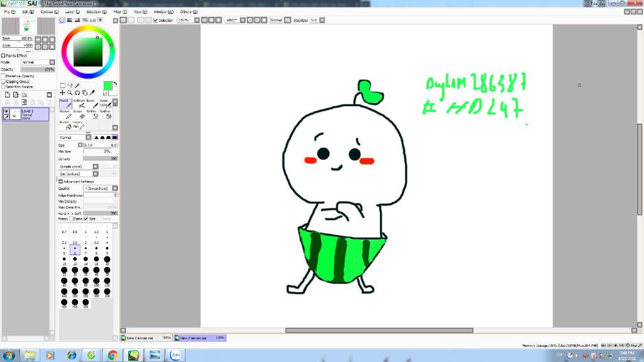Activate the rotate view tool
Image resolution: width=644 pixels, height=362 pixels.
[x=77, y=93]
